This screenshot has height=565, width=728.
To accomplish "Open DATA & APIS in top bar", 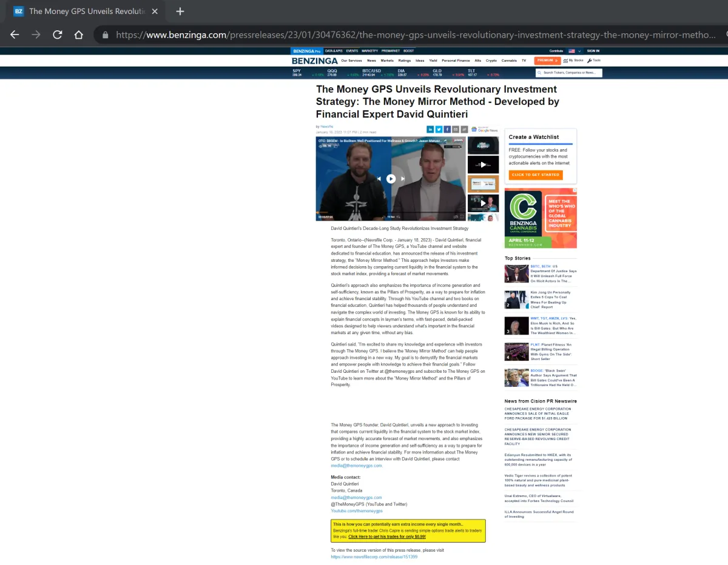I will (x=334, y=51).
